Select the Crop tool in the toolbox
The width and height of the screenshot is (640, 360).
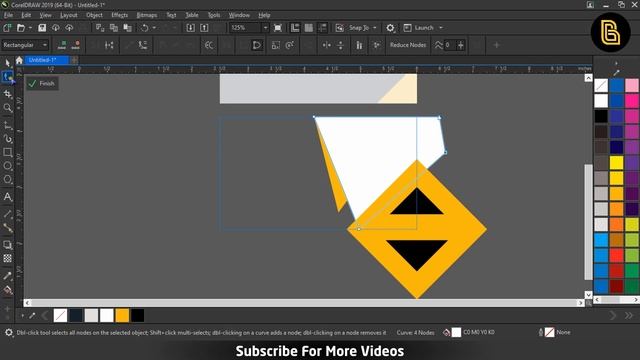[x=7, y=94]
